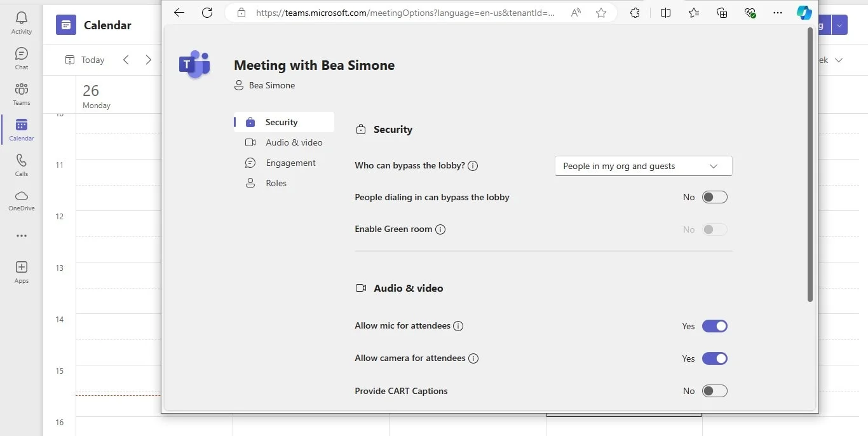Screen dimensions: 868x436
Task: Open browser Settings and more menu
Action: pos(778,13)
